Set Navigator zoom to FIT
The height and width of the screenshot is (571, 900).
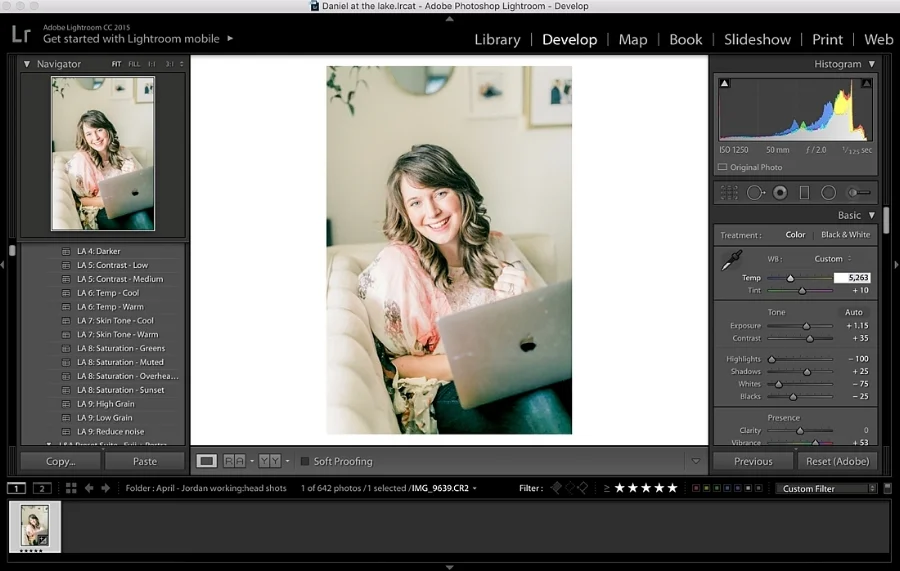pos(117,64)
